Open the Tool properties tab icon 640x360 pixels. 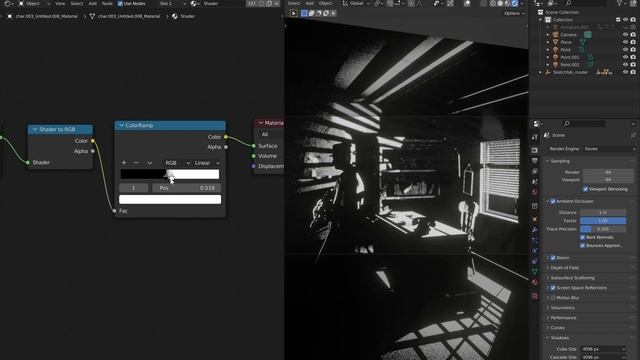535,138
